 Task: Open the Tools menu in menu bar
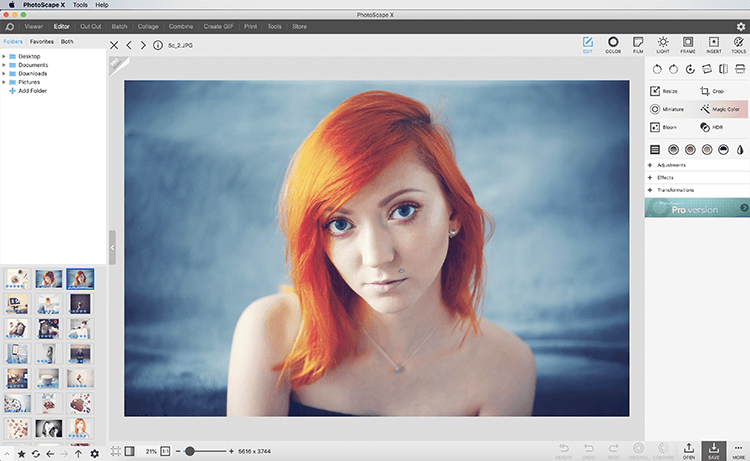[80, 5]
